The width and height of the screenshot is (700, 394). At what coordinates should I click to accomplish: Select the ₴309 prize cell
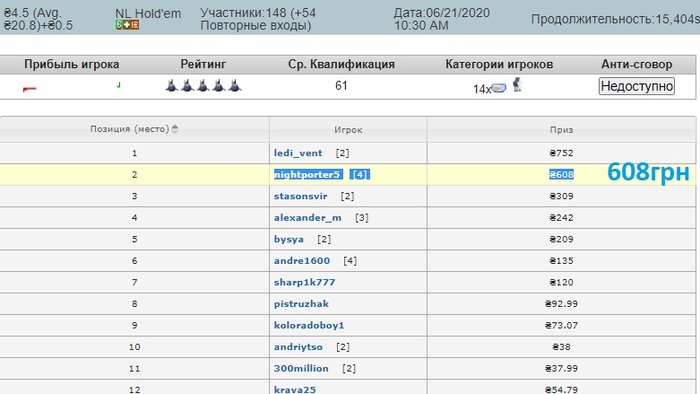click(561, 196)
